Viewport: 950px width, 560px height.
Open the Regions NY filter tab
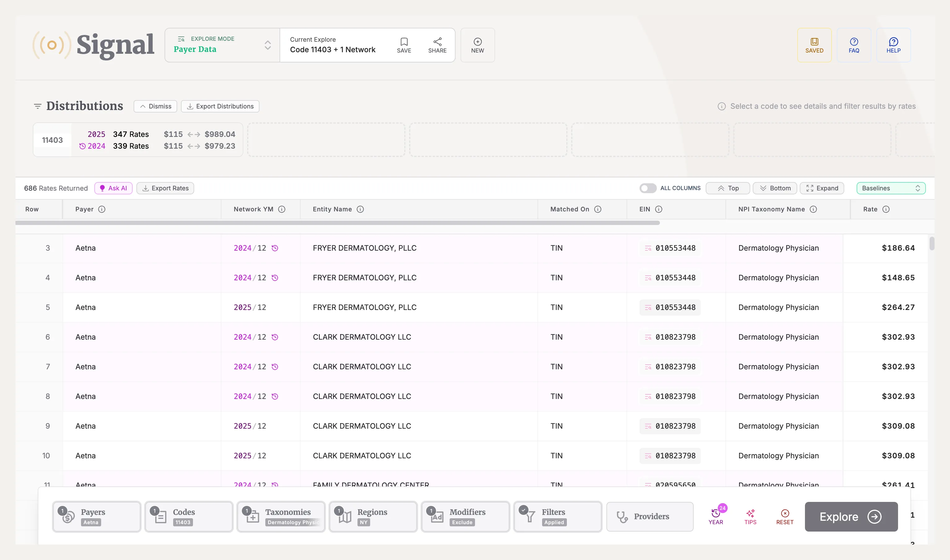tap(373, 517)
